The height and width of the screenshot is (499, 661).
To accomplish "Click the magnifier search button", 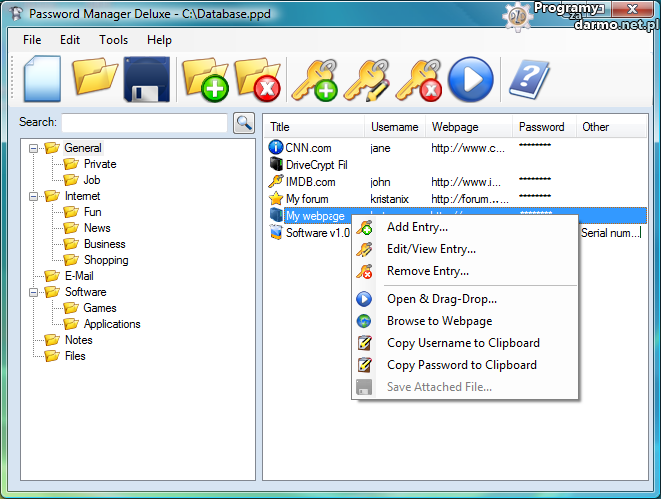I will tap(243, 123).
